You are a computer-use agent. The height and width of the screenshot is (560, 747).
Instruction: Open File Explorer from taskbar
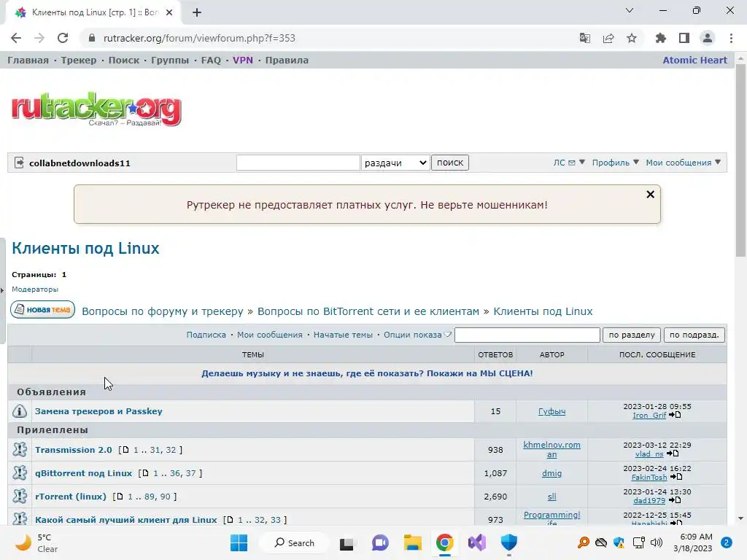pos(413,542)
